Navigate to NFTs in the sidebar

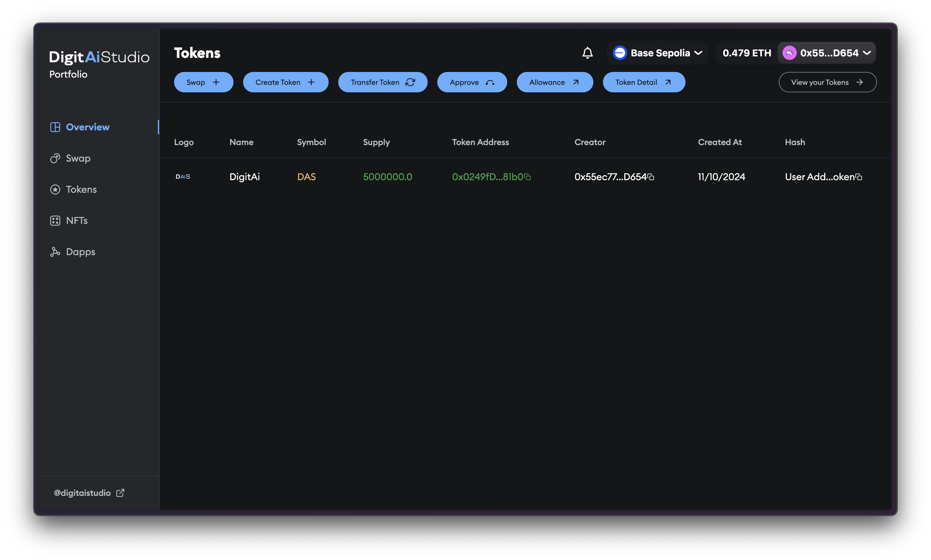click(x=76, y=221)
